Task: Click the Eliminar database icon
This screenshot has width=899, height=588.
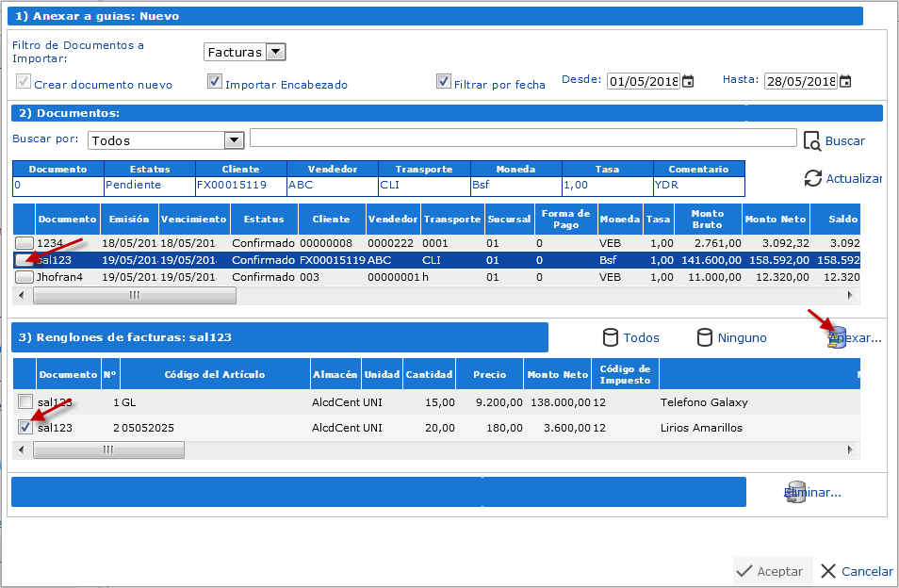Action: click(796, 492)
